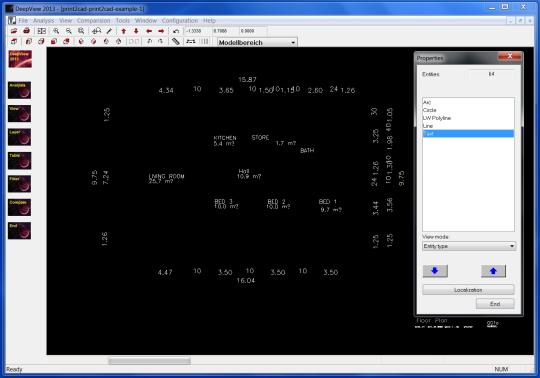Open the Analysis menu
Image resolution: width=540 pixels, height=378 pixels.
point(43,21)
